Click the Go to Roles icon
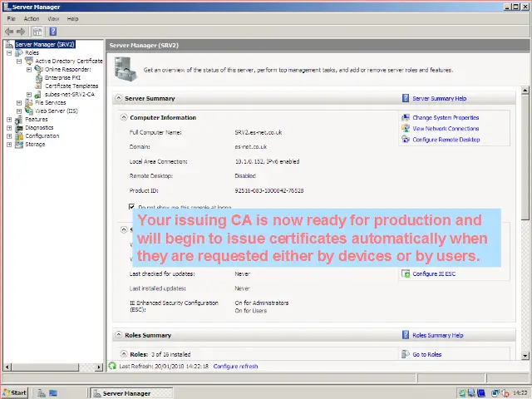Viewport: 532px width, 399px height. click(406, 354)
